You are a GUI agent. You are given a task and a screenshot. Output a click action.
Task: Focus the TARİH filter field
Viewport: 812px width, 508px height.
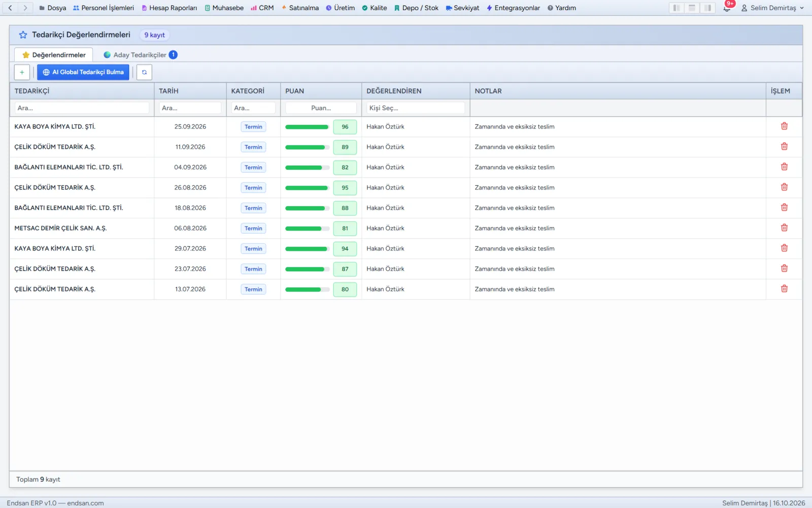(190, 108)
